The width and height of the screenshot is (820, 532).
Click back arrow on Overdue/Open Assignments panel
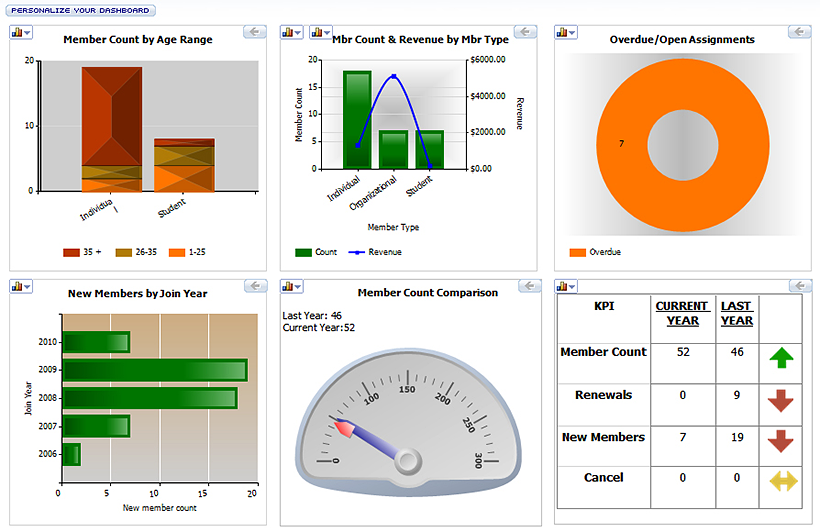[800, 32]
